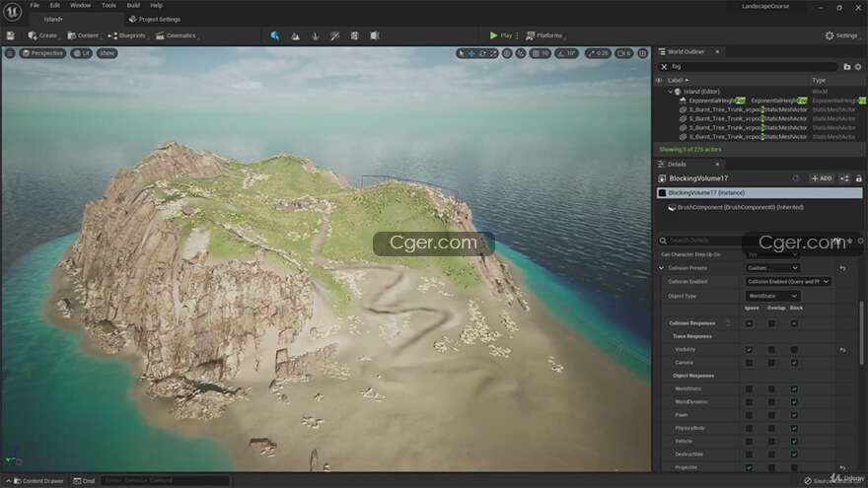Save the current level with the disk icon
Image resolution: width=868 pixels, height=488 pixels.
[10, 35]
